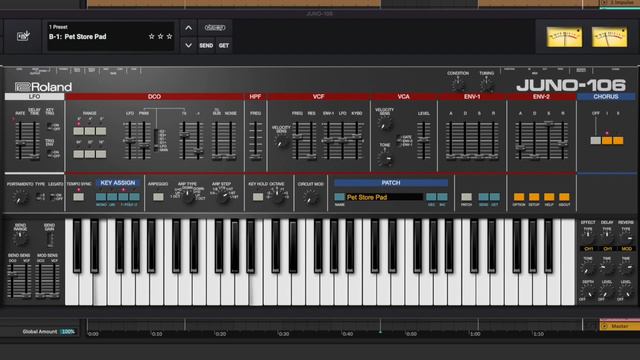Open the PATCH browser button
The width and height of the screenshot is (640, 360).
pos(466,197)
